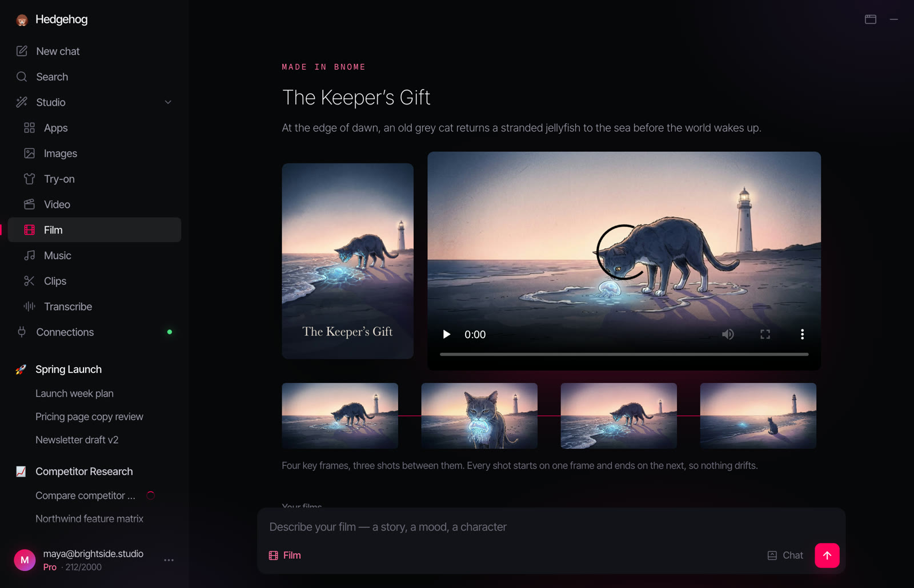Screen dimensions: 914x588
Task: Open the video player's more options menu
Action: click(802, 335)
